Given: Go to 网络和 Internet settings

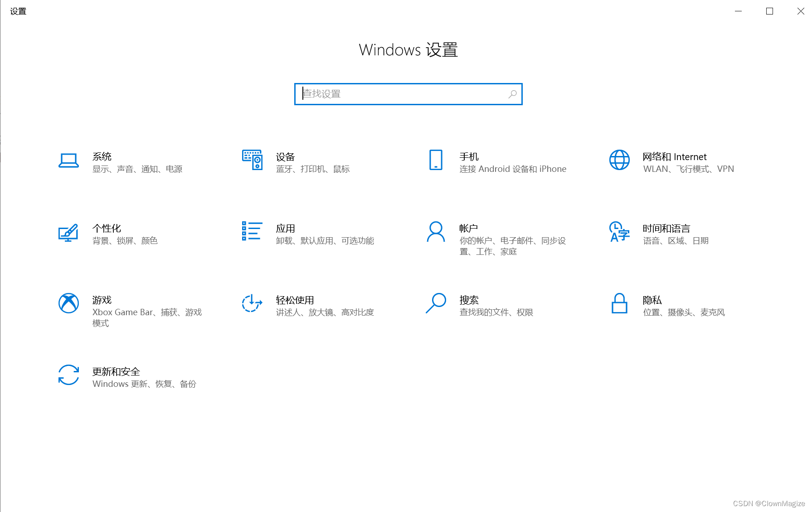Looking at the screenshot, I should pyautogui.click(x=675, y=157).
